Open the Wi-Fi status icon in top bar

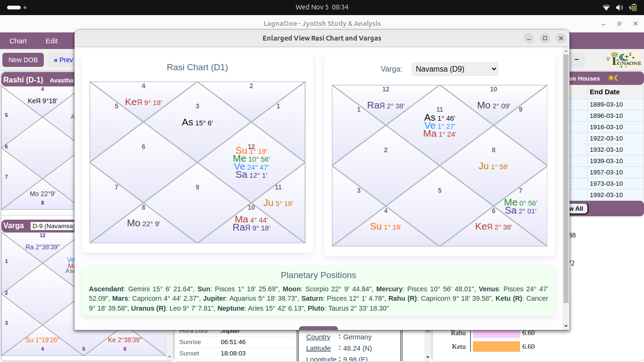click(x=606, y=7)
